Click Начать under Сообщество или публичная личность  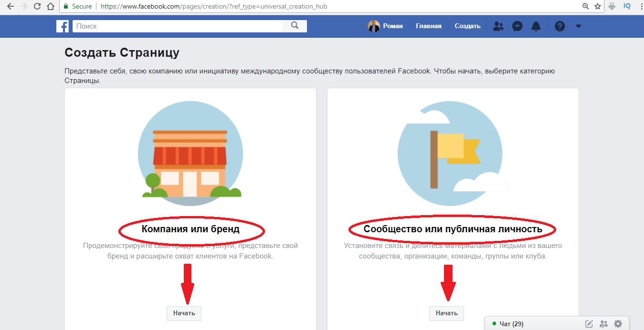click(446, 313)
